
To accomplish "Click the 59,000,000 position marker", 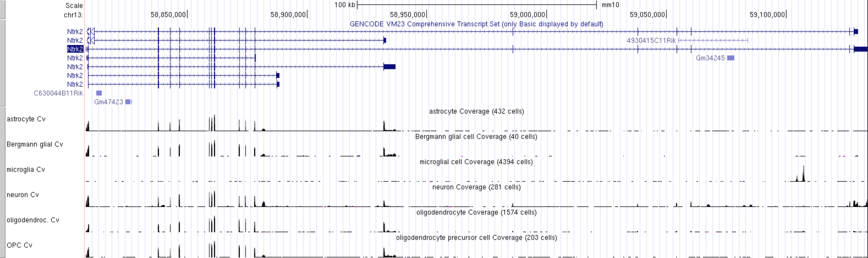I will coord(528,15).
